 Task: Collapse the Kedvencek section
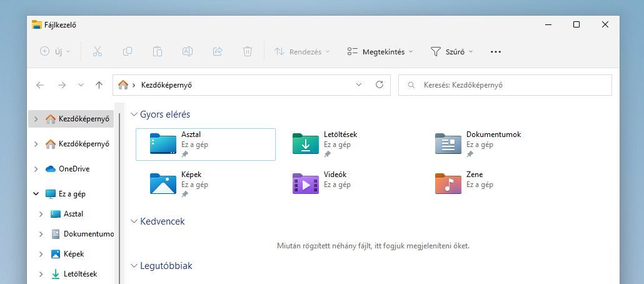tap(134, 221)
